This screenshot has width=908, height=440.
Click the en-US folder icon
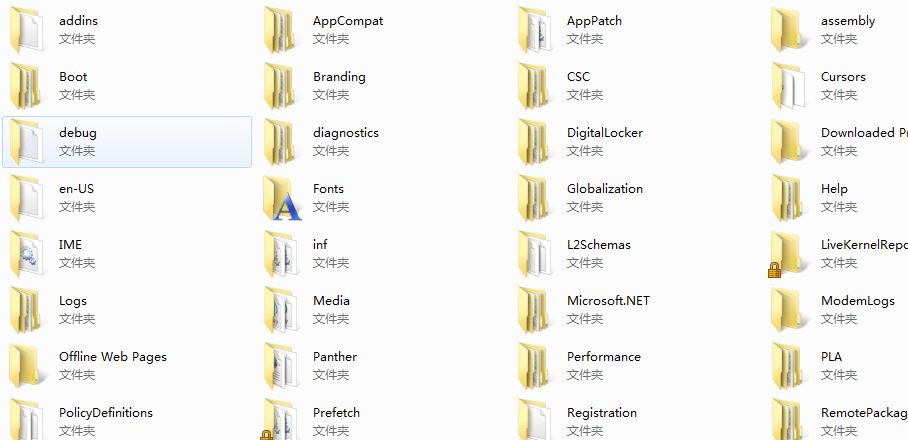(x=28, y=198)
